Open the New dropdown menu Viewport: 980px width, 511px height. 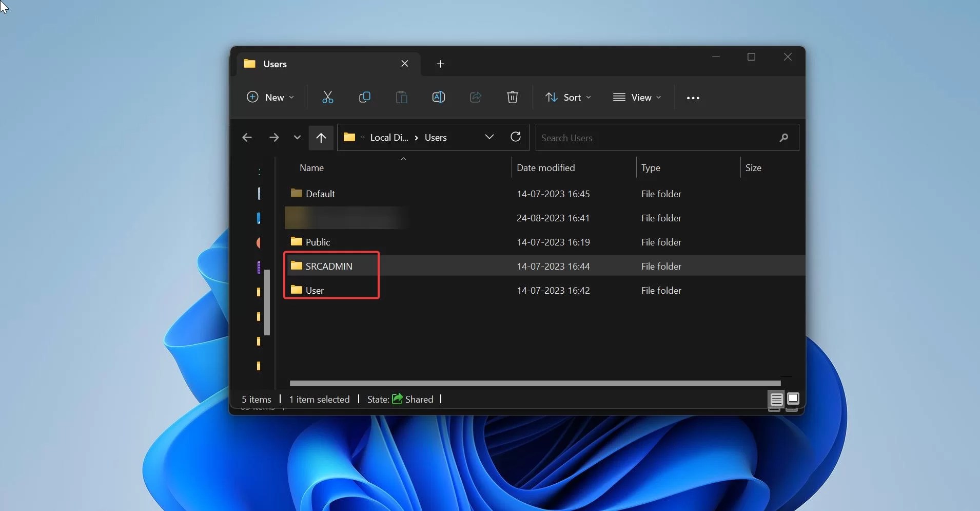[270, 97]
